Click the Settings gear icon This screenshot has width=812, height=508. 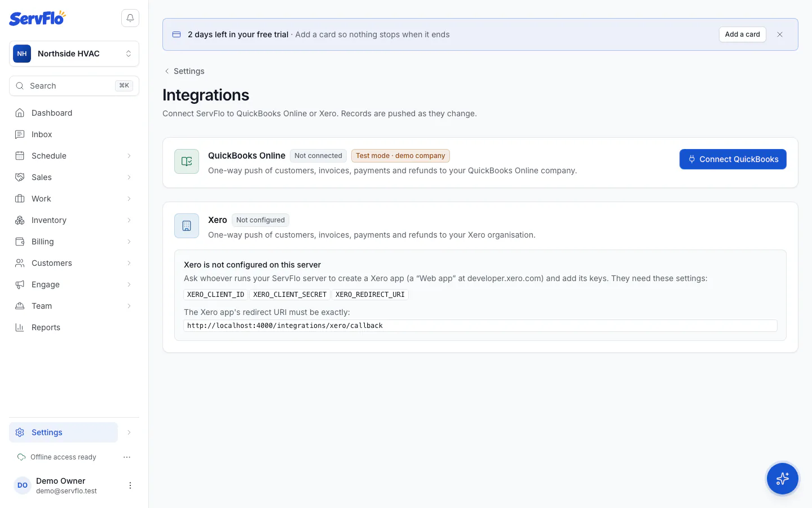(20, 432)
